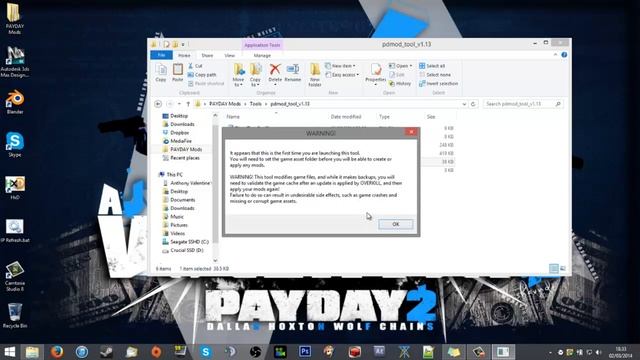Click the Properties icon
Viewport: 640px width, 360px height.
point(376,74)
